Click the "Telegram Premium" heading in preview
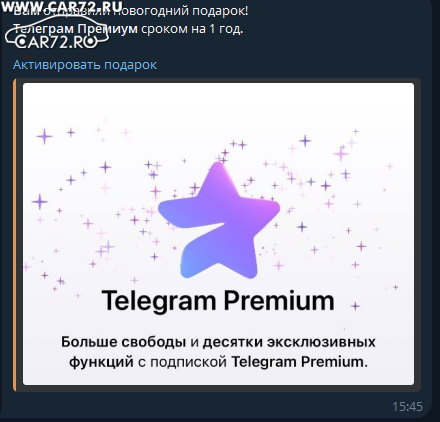Viewport: 440px width, 422px height. [218, 301]
